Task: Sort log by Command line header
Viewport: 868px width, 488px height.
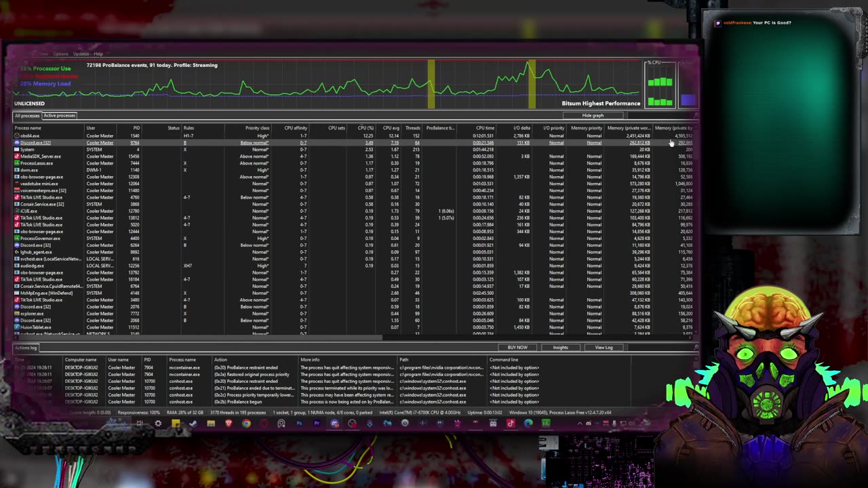Action: point(559,359)
